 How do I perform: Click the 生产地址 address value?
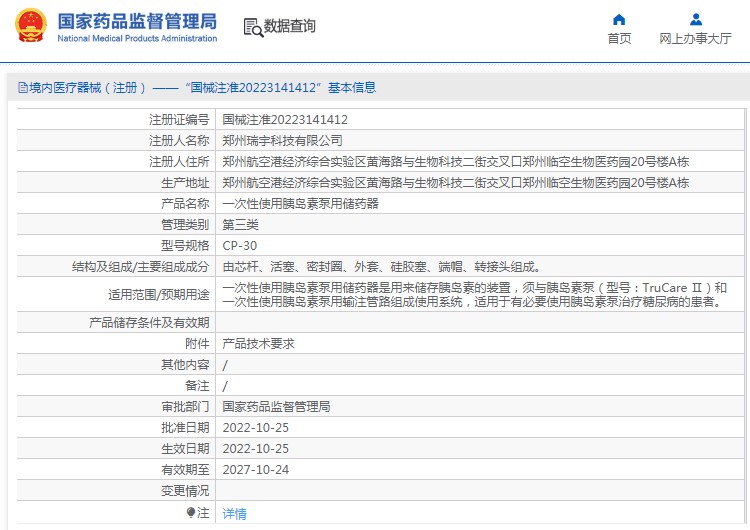point(455,183)
